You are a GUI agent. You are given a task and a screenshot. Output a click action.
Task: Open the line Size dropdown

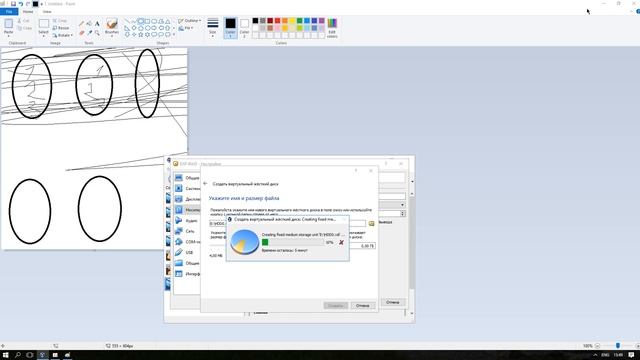(x=213, y=28)
